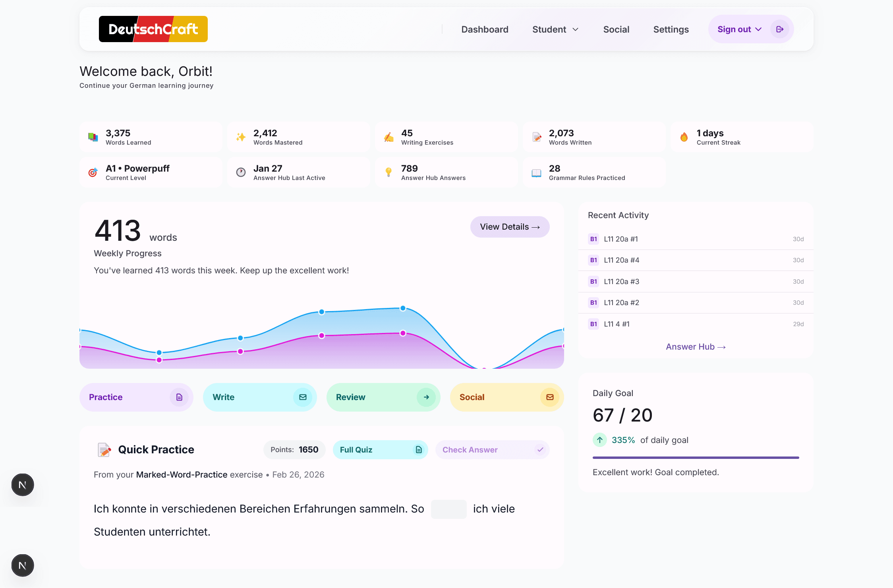Click the View Details button
Image resolution: width=893 pixels, height=588 pixels.
tap(510, 226)
